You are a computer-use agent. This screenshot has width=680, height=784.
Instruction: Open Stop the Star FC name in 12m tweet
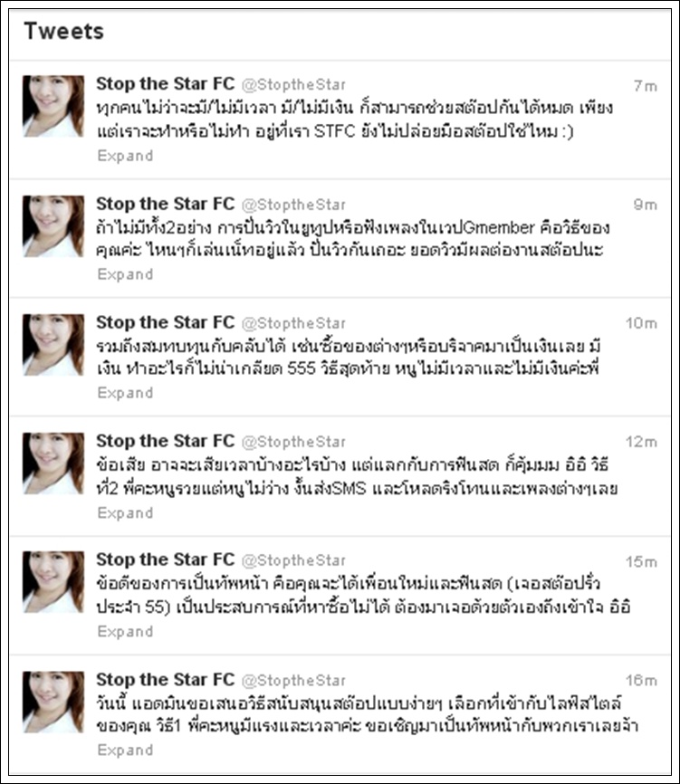(x=165, y=441)
